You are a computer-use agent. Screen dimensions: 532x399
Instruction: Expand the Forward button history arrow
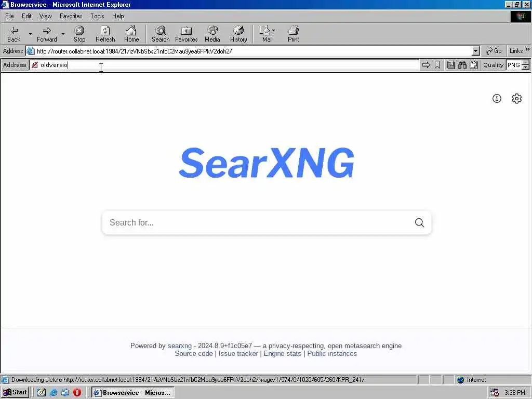(x=63, y=34)
